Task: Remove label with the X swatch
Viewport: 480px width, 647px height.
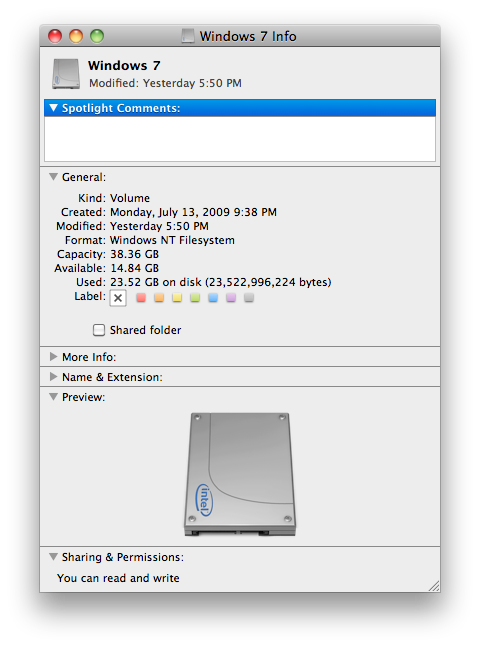Action: 118,298
